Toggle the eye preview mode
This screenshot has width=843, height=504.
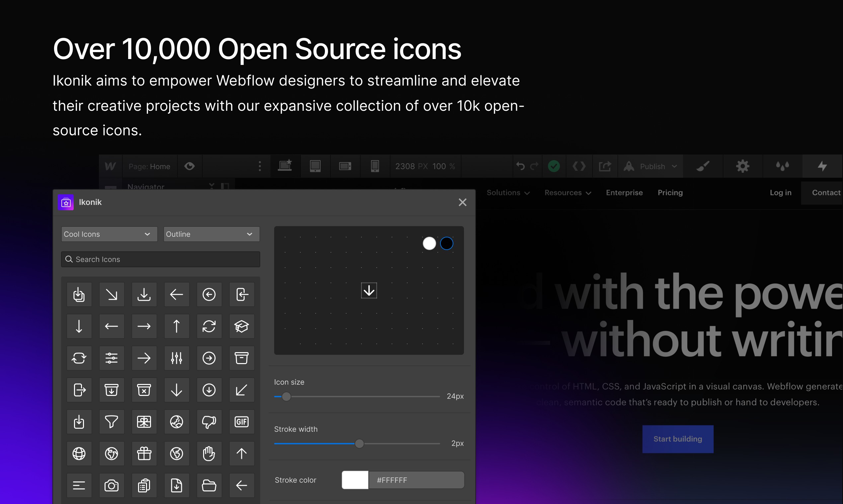coord(190,166)
